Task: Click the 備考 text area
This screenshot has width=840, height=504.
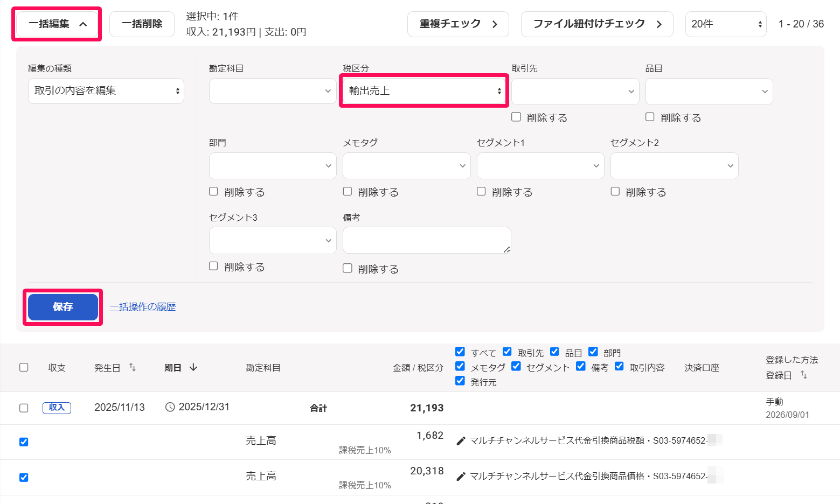Action: 427,240
